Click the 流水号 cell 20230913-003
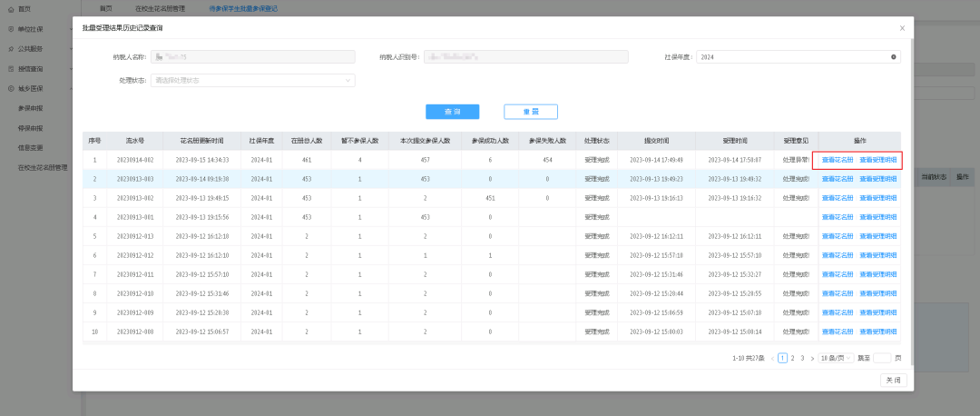Image resolution: width=980 pixels, height=416 pixels. [135, 179]
